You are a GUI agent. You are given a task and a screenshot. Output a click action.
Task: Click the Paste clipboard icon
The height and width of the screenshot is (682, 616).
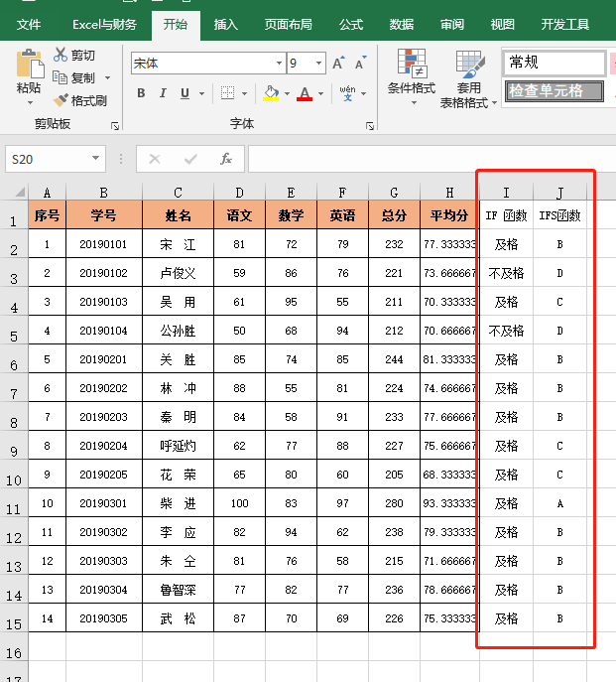30,64
